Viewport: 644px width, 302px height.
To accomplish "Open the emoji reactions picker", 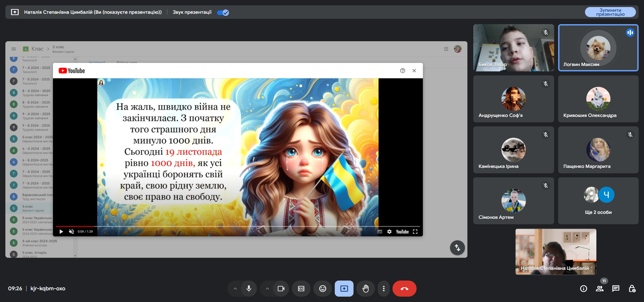I will 323,289.
